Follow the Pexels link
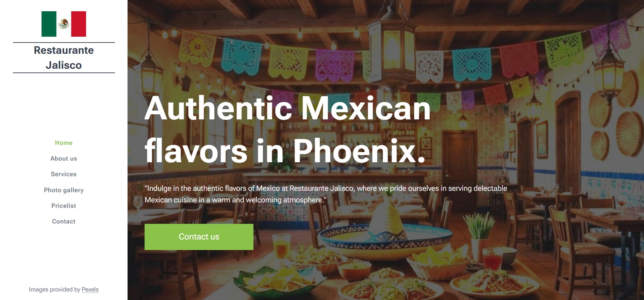Viewport: 644px width, 300px height. click(x=90, y=289)
